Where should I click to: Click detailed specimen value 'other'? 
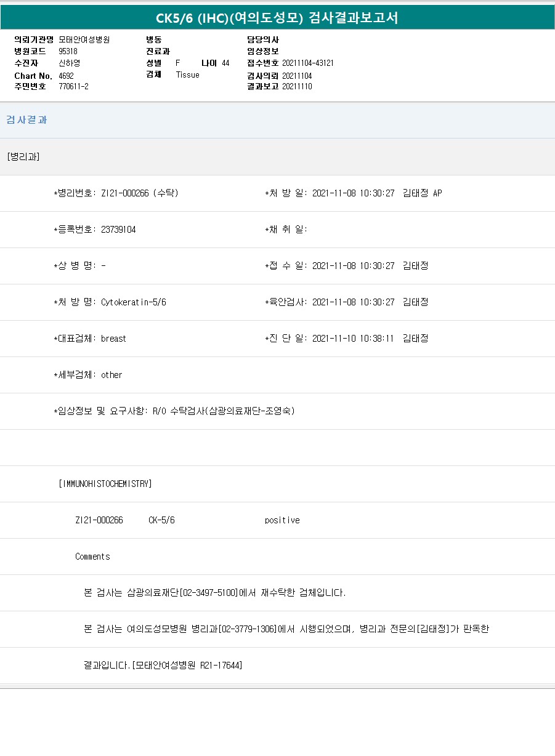[x=111, y=374]
